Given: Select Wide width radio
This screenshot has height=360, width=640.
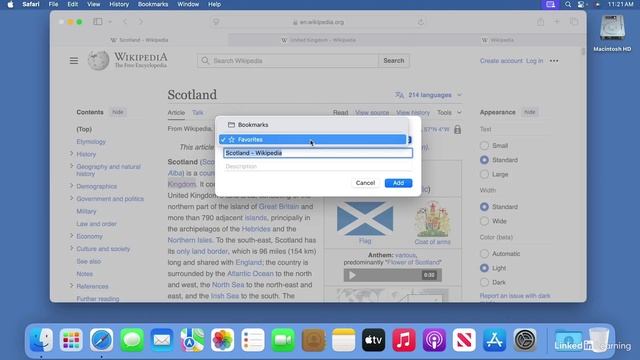Looking at the screenshot, I should click(484, 221).
